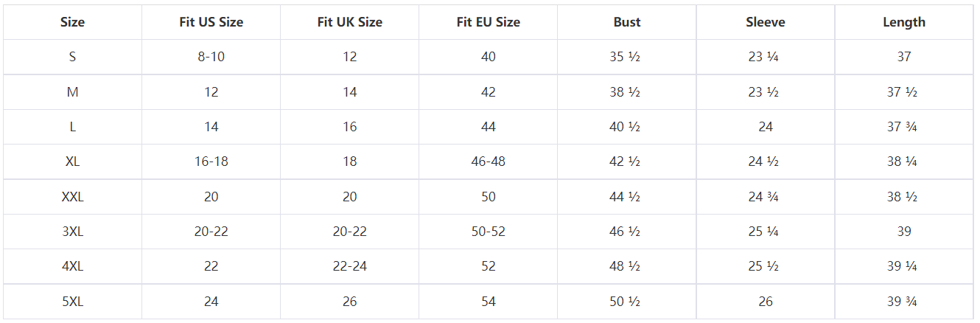Select the "37 ¾" length cell

tap(903, 127)
